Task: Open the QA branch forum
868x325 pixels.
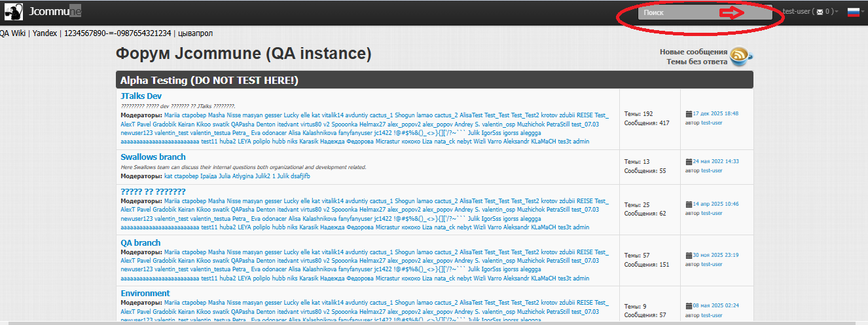Action: coord(141,243)
